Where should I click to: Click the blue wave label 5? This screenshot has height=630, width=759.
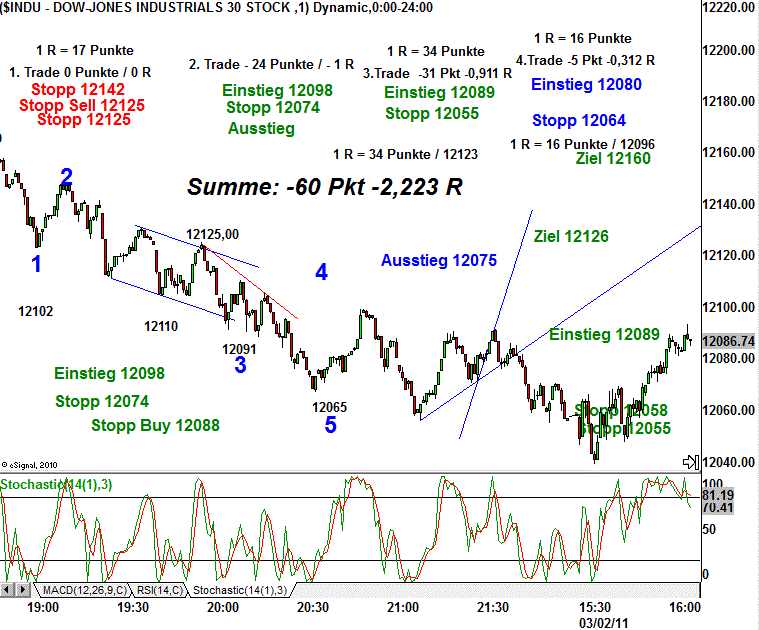[x=330, y=425]
